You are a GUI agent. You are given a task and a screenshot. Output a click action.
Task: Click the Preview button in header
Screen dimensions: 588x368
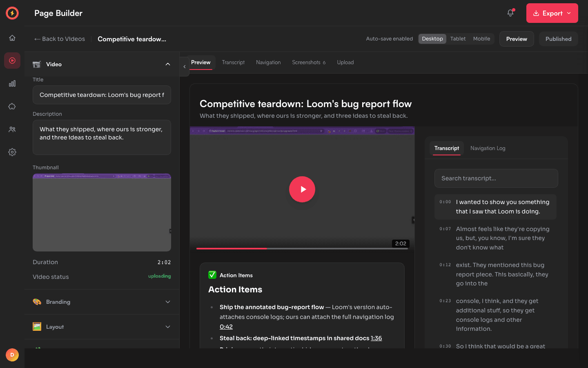point(517,39)
